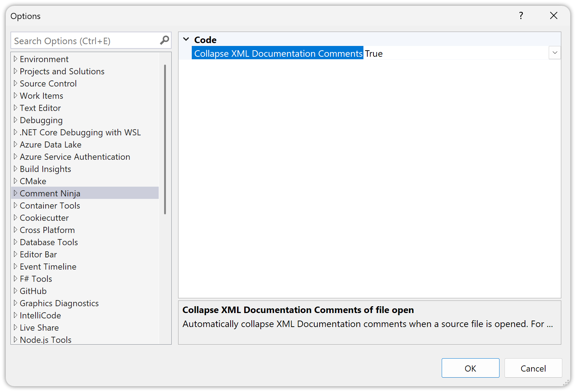Click the OK button
Viewport: 576px width, 392px height.
pyautogui.click(x=470, y=368)
